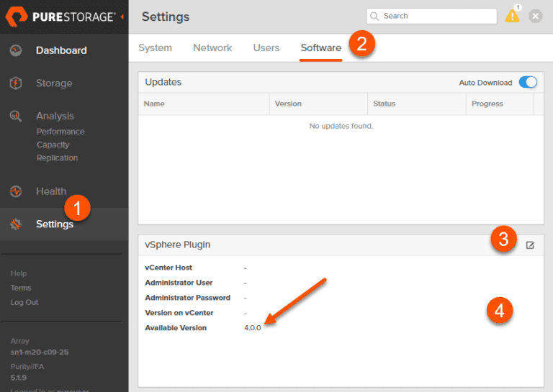Click the Log Out link
The height and width of the screenshot is (392, 553).
(x=24, y=302)
